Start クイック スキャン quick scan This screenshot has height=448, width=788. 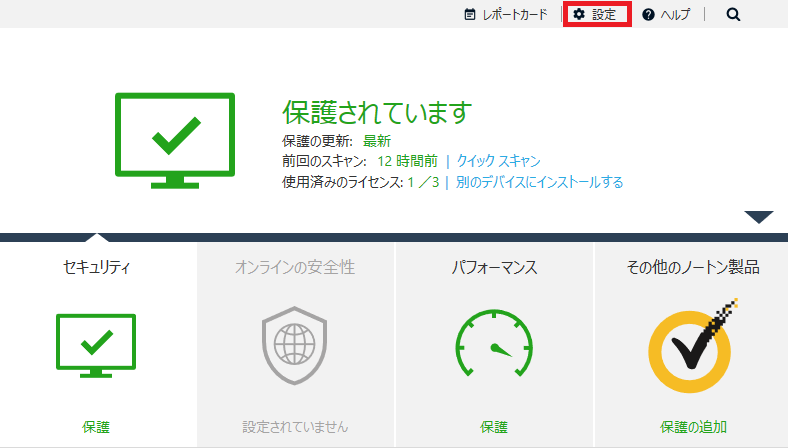[x=498, y=161]
